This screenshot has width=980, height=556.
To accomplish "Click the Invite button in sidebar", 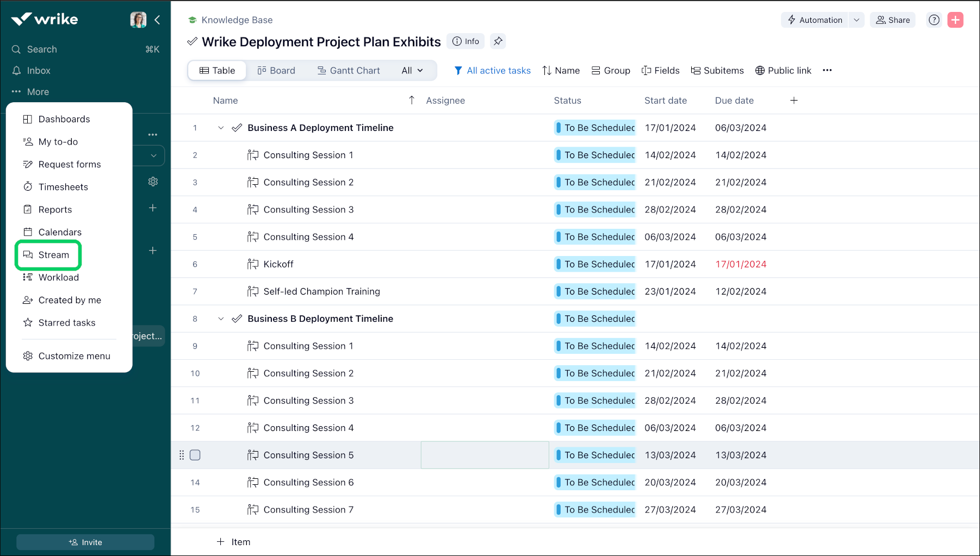I will (85, 542).
